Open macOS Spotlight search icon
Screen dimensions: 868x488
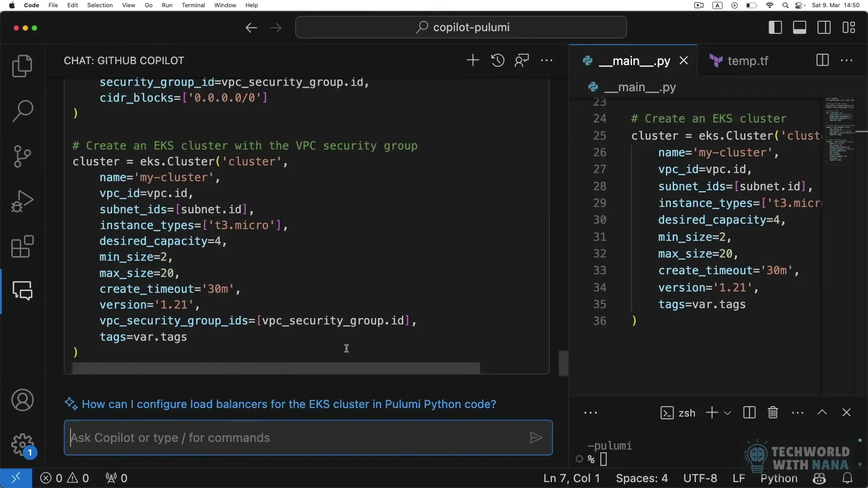coord(786,5)
